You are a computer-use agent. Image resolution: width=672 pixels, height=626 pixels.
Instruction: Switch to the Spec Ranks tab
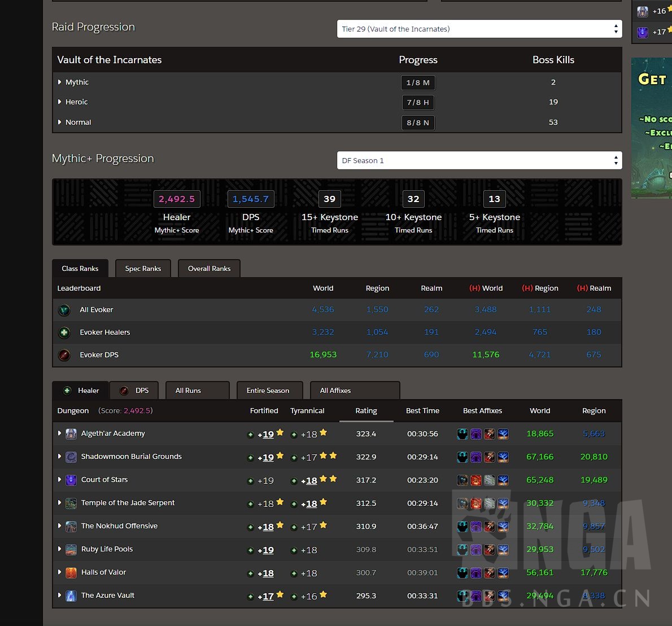click(x=143, y=269)
